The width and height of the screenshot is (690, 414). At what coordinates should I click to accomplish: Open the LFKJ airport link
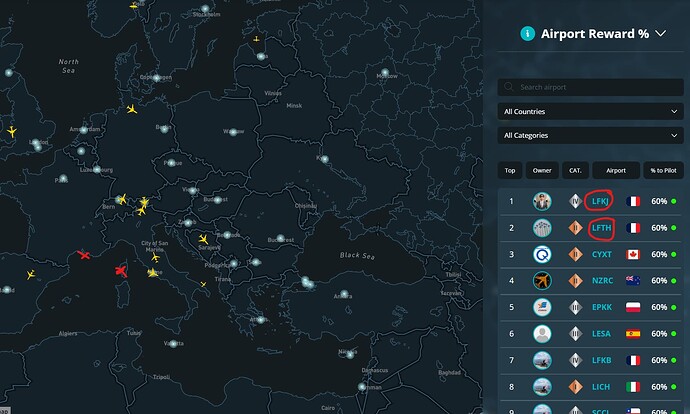pyautogui.click(x=601, y=201)
